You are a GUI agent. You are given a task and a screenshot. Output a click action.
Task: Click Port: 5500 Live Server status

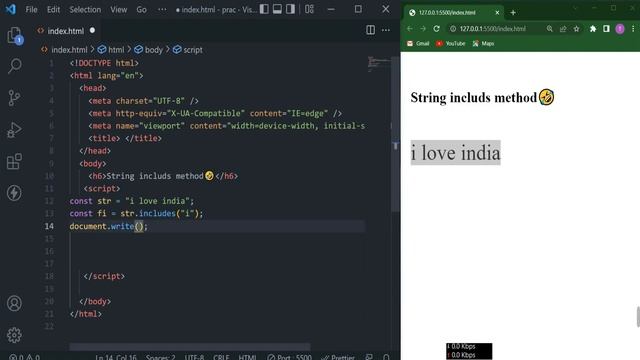pos(289,357)
